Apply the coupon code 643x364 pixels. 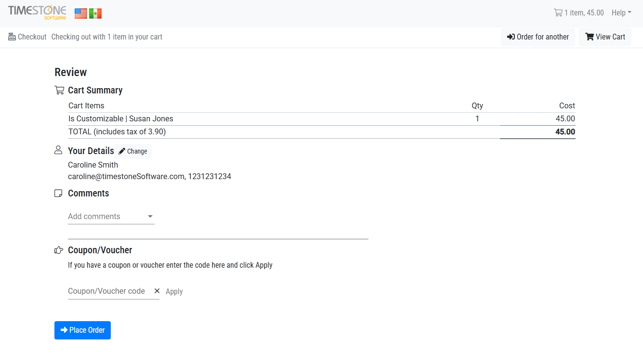[x=174, y=291]
